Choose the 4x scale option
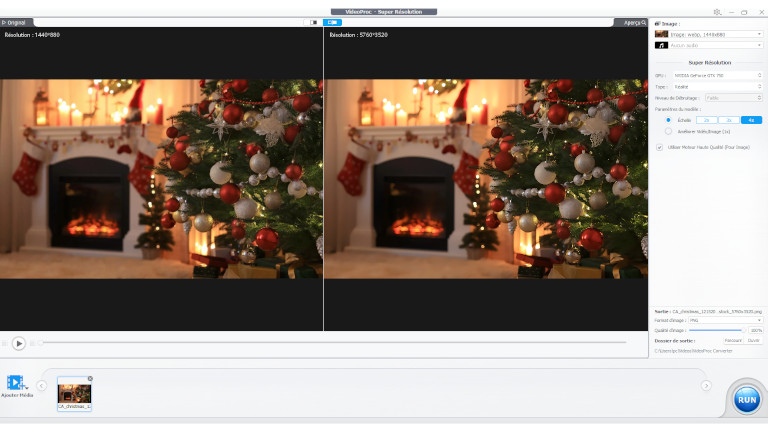Screen dimensions: 768x432 coord(751,119)
